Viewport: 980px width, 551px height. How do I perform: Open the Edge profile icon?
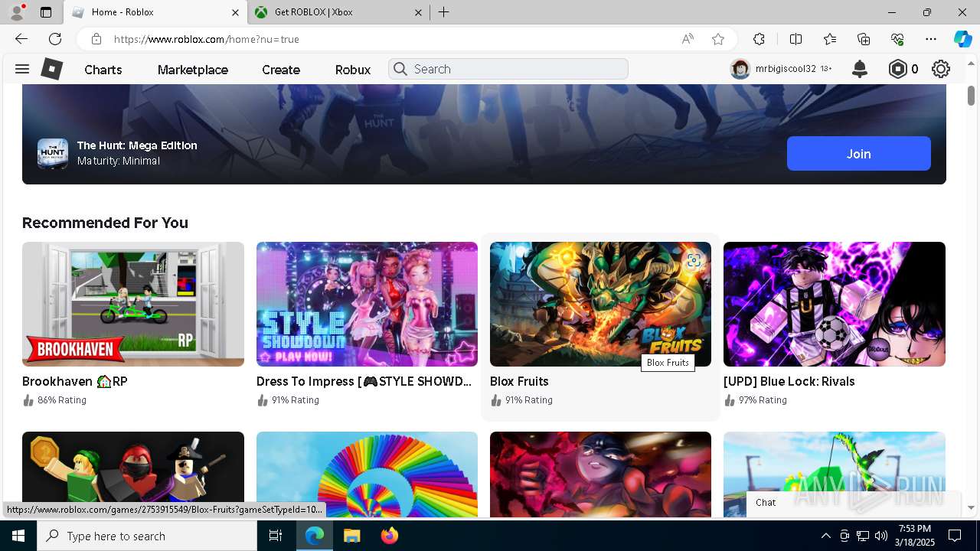pyautogui.click(x=17, y=12)
